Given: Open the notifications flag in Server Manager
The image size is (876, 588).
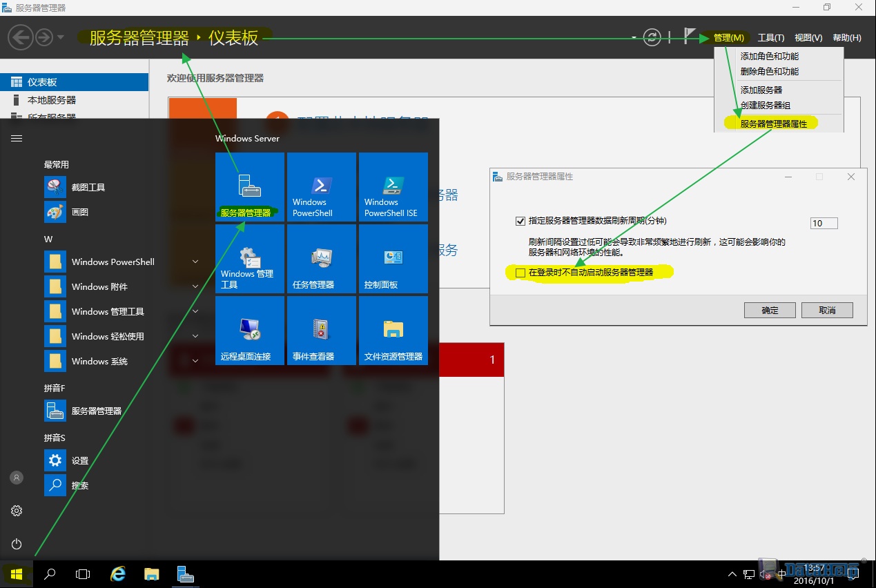Looking at the screenshot, I should tap(690, 36).
